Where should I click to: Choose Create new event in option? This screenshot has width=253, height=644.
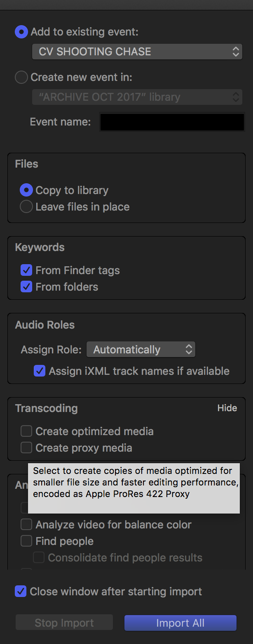pos(21,77)
